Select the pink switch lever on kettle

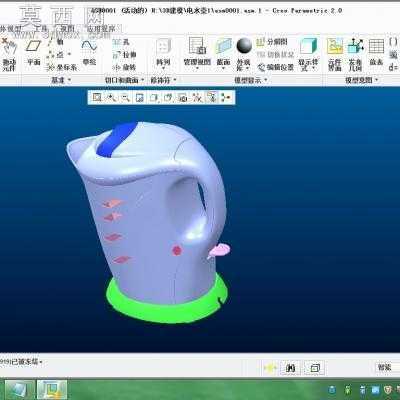pyautogui.click(x=219, y=250)
